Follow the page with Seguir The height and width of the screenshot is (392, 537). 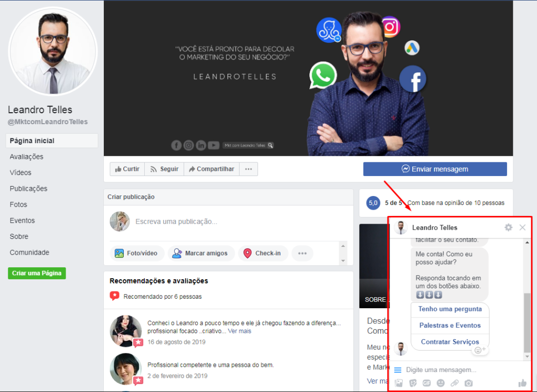coord(164,169)
